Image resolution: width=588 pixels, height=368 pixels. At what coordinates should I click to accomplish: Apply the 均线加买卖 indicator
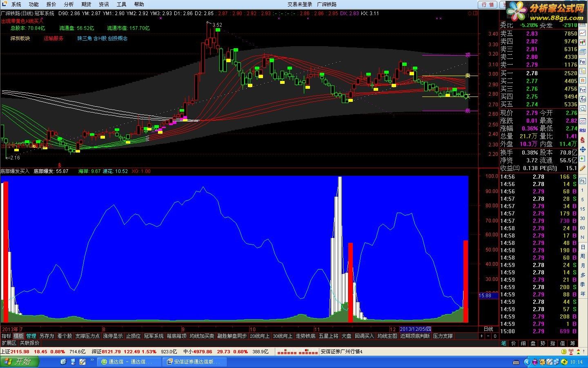[202, 336]
